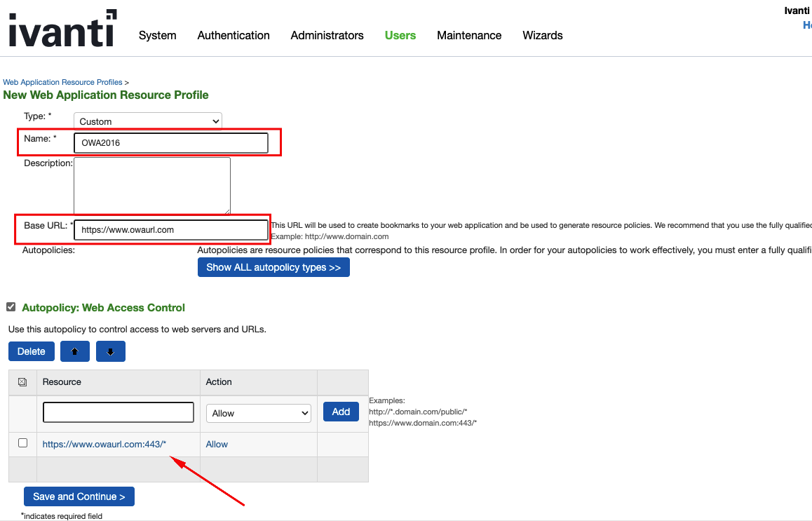Click inside the Base URL input field
812x521 pixels.
tap(170, 229)
